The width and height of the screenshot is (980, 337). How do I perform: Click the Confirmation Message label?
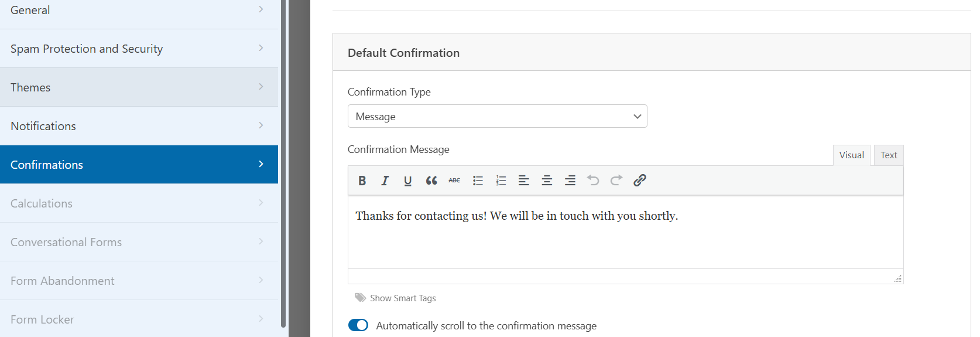pos(398,149)
